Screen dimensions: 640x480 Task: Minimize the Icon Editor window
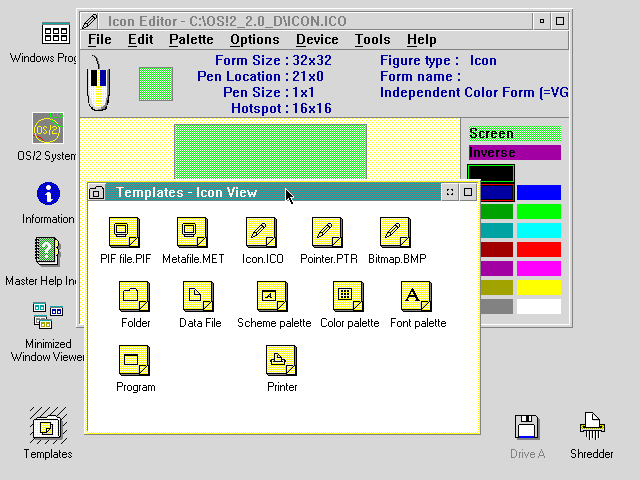(542, 21)
